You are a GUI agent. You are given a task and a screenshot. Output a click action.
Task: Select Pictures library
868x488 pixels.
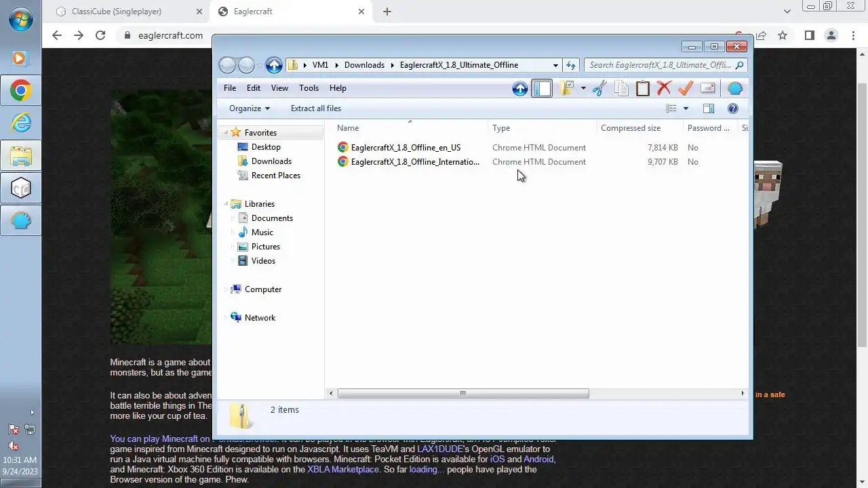tap(265, 247)
